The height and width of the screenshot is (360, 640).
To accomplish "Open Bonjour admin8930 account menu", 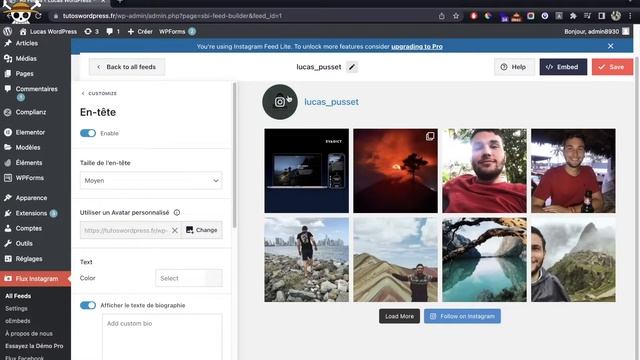I will (596, 31).
